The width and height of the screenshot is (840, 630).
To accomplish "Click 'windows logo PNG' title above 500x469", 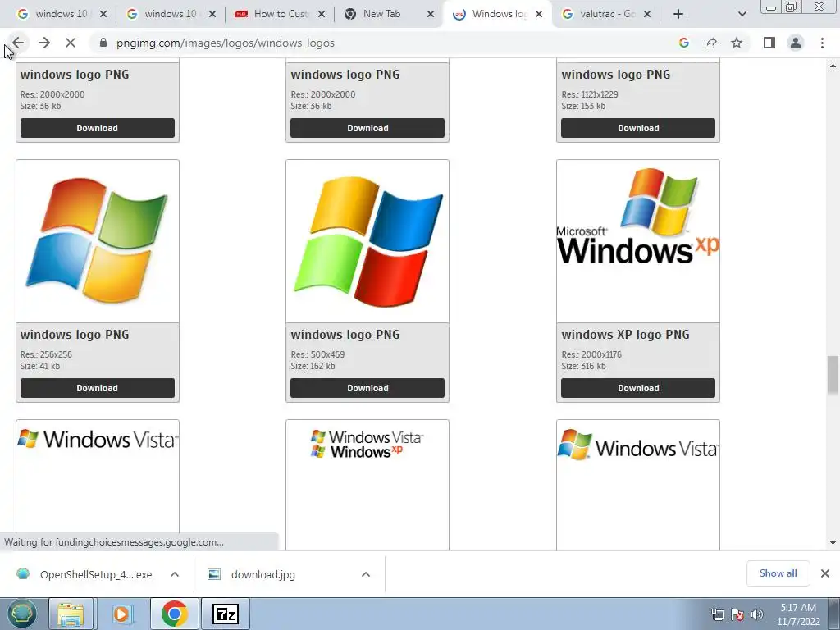I will pyautogui.click(x=345, y=335).
